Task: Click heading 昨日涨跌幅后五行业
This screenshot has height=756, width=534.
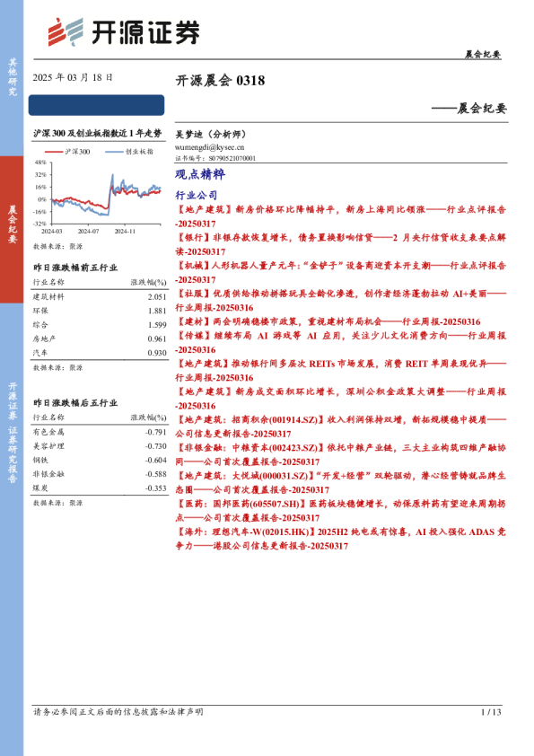Action: (75, 402)
